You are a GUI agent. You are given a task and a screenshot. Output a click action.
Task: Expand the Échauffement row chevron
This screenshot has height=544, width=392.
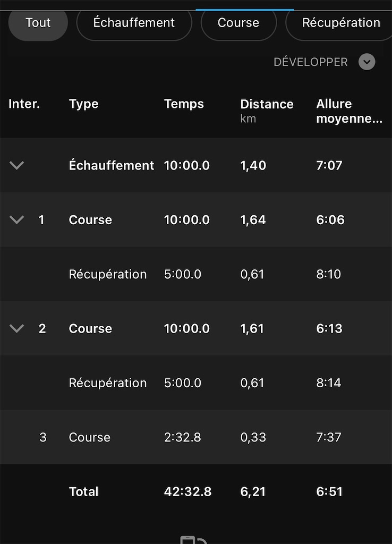click(x=16, y=165)
